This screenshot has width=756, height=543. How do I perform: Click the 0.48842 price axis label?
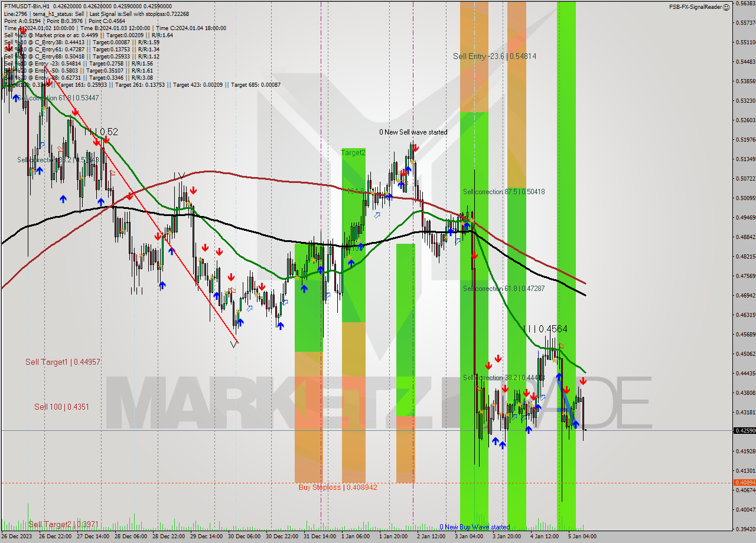click(x=745, y=237)
